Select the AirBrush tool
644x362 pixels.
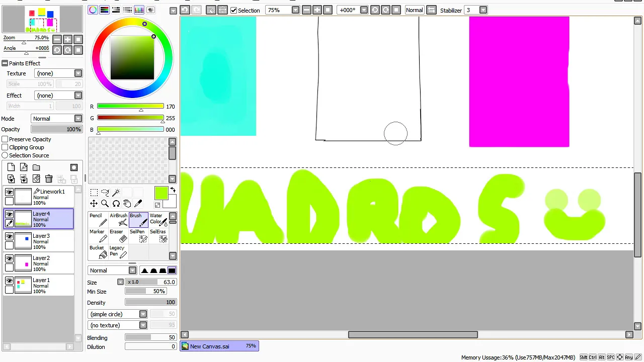(x=118, y=220)
